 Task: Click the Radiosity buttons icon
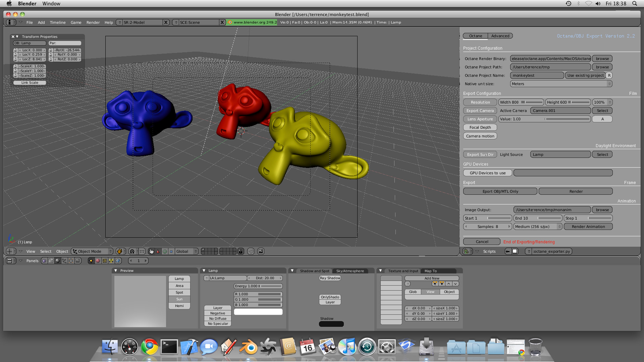tap(111, 261)
